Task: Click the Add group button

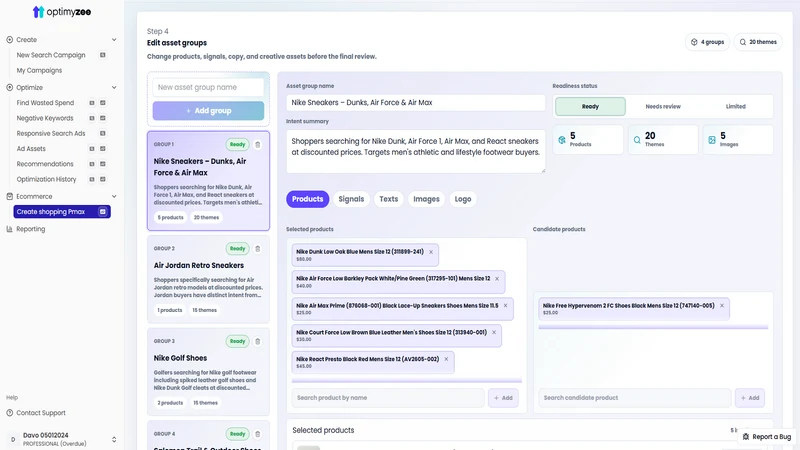Action: point(208,111)
